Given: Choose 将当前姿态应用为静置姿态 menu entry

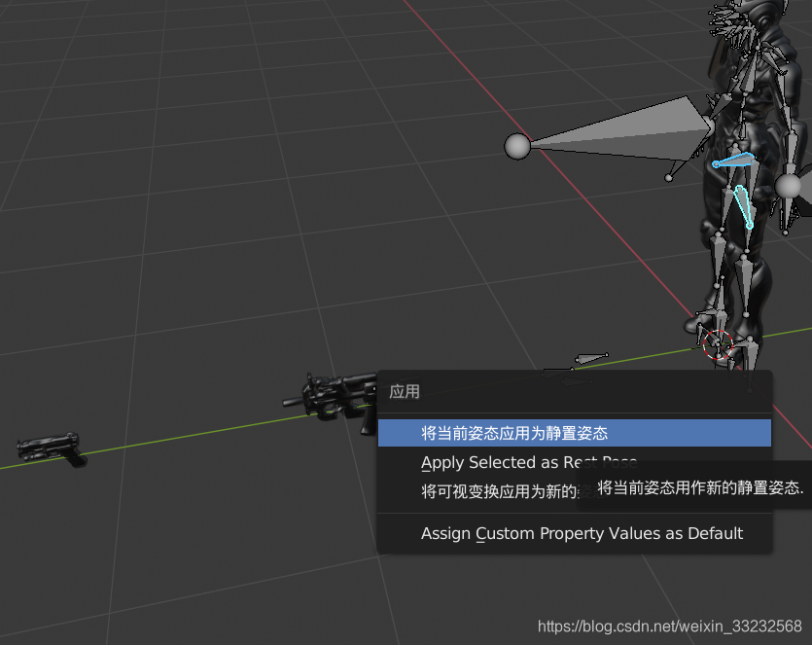Looking at the screenshot, I should 575,433.
